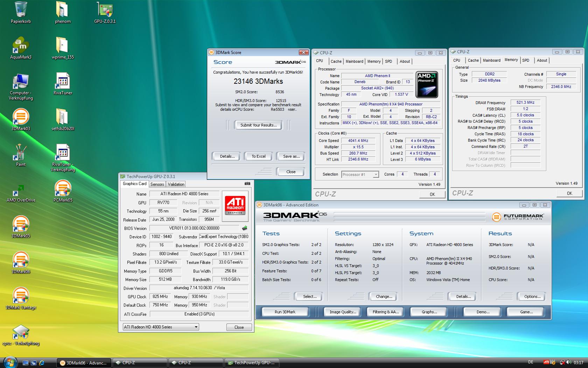
Task: Click GPU Clock field showing 825 MHz
Action: [160, 297]
